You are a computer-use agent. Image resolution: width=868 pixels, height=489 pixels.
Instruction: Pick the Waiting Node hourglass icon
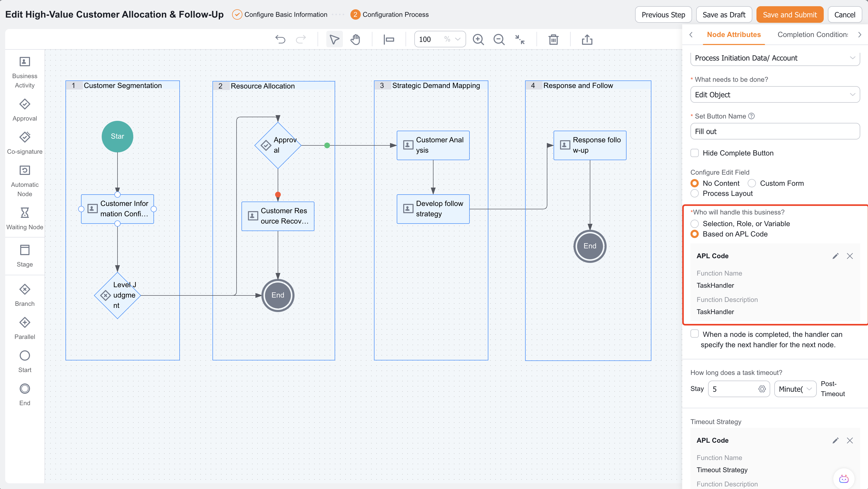pyautogui.click(x=25, y=213)
